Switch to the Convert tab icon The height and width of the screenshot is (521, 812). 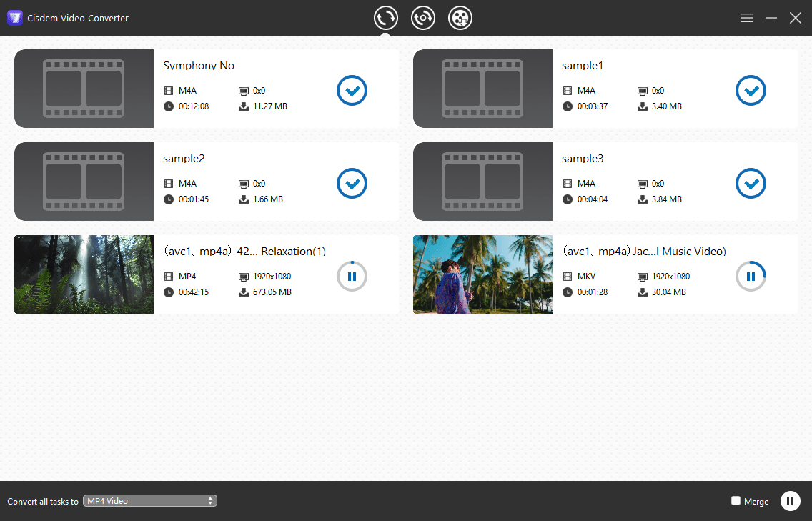pyautogui.click(x=386, y=18)
